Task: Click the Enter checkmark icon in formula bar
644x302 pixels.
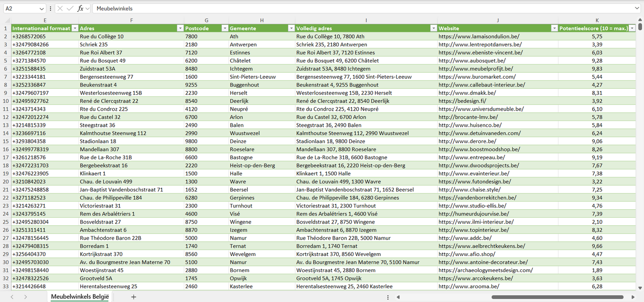Action: pyautogui.click(x=70, y=8)
